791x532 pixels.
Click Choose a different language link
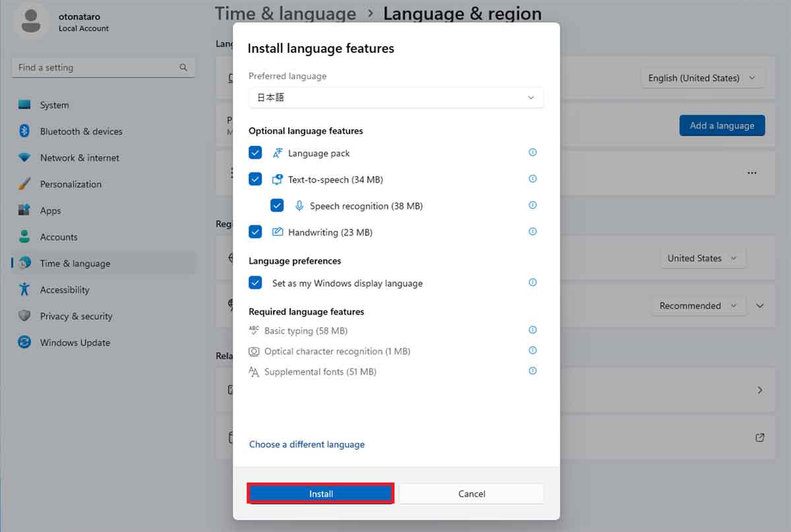[x=307, y=444]
